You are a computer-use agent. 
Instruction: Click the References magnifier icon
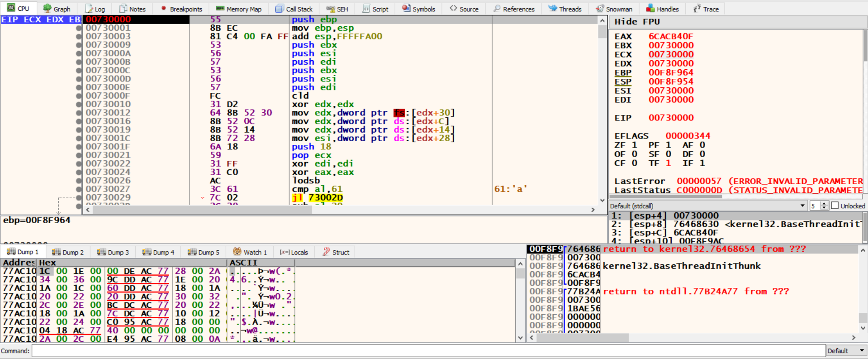coord(497,8)
